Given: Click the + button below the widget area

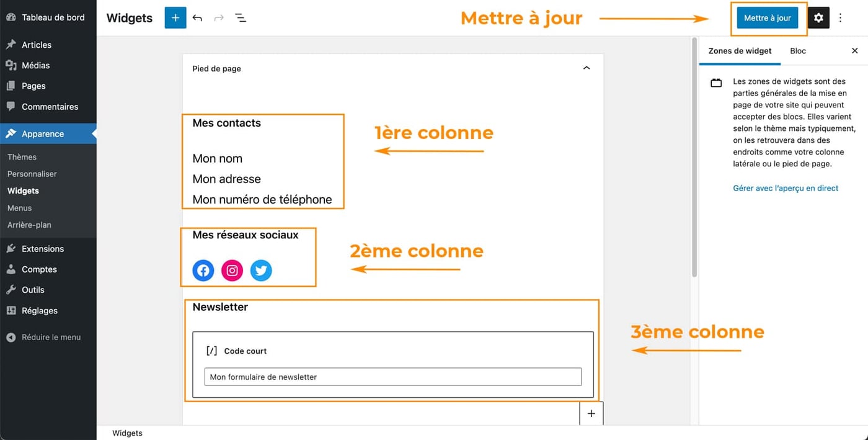Looking at the screenshot, I should coord(591,413).
